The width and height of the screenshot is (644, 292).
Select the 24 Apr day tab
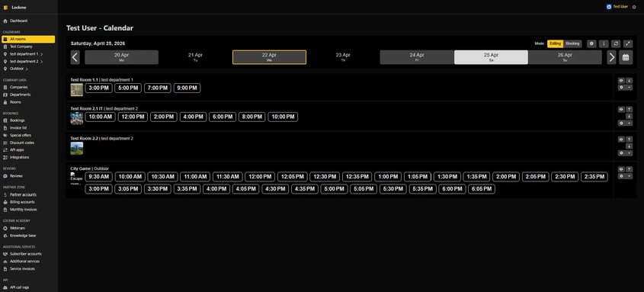click(x=417, y=57)
